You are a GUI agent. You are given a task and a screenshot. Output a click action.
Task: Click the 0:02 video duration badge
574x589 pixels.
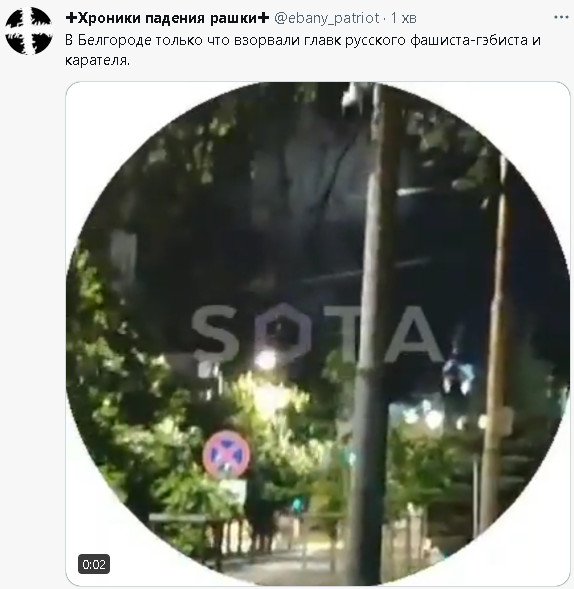pos(94,564)
